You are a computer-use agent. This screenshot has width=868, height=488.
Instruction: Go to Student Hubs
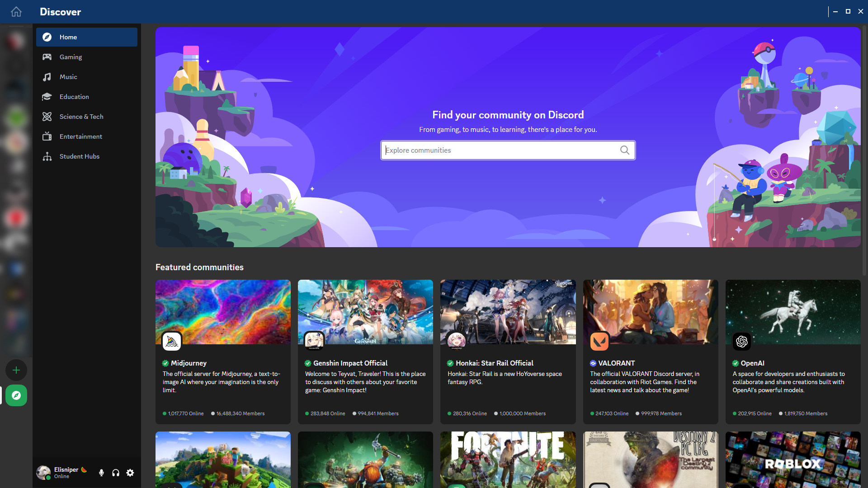79,156
